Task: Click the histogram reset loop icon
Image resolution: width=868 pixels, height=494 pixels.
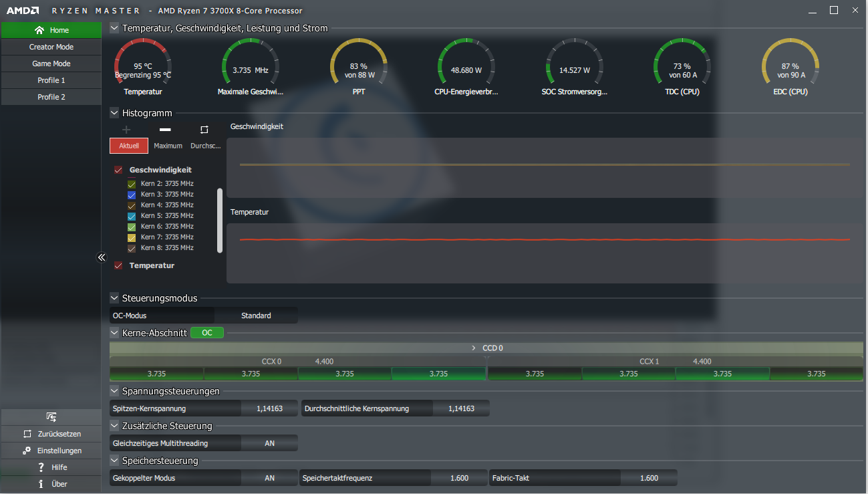Action: click(204, 130)
